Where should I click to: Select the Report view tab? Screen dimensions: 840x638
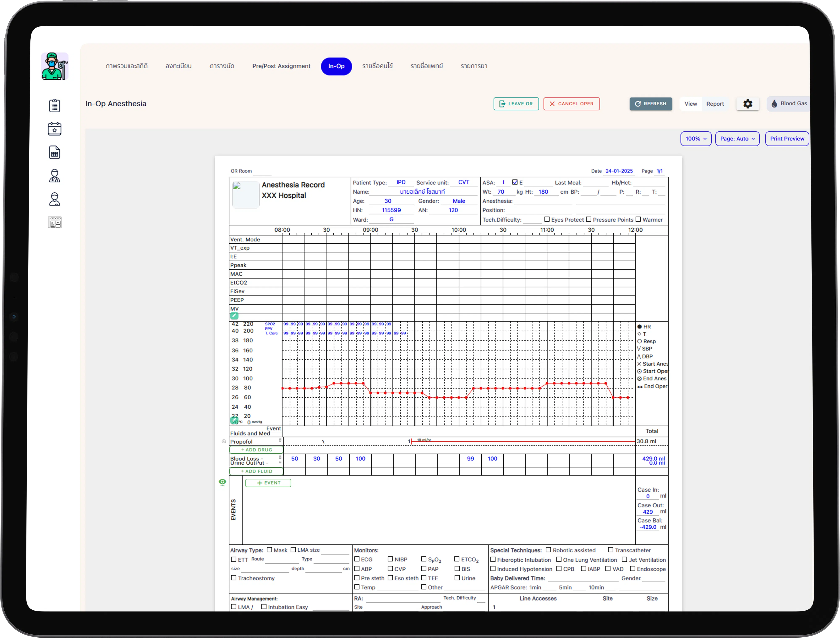(x=715, y=104)
